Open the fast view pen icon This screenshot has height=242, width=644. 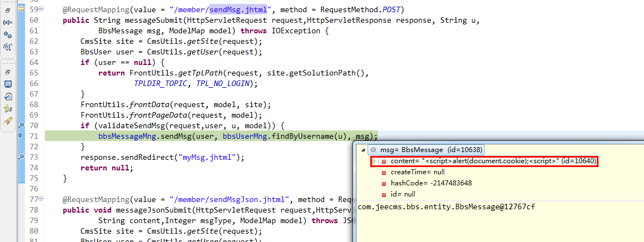(x=7, y=121)
